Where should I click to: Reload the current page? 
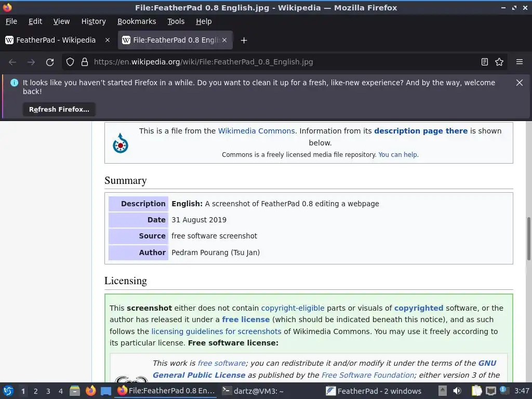coord(50,62)
